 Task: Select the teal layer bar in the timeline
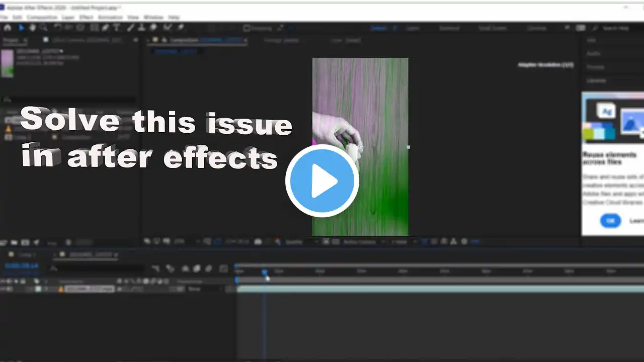[x=440, y=289]
